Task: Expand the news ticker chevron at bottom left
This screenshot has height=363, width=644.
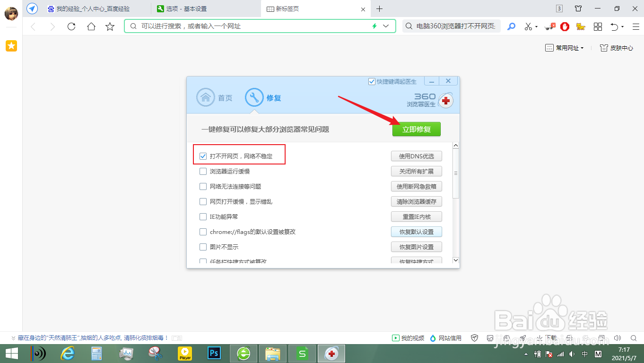Action: (13, 338)
